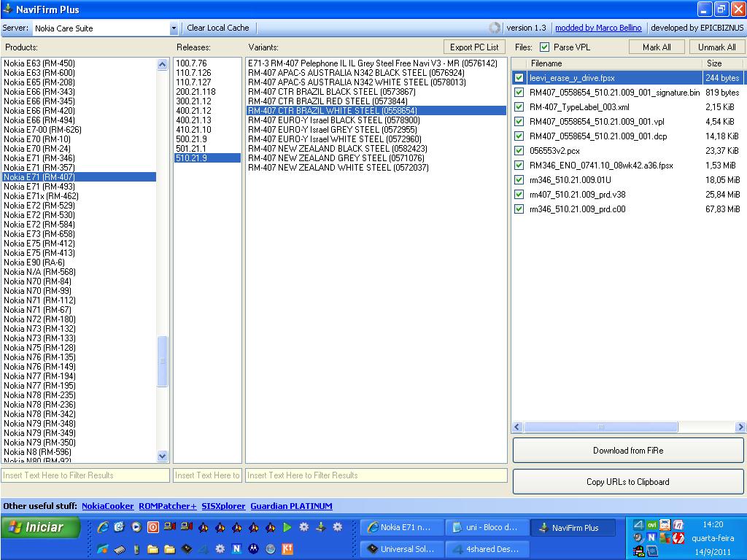The width and height of the screenshot is (747, 560).
Task: Click the memory chip icon in Quick Launch
Action: pyautogui.click(x=120, y=550)
